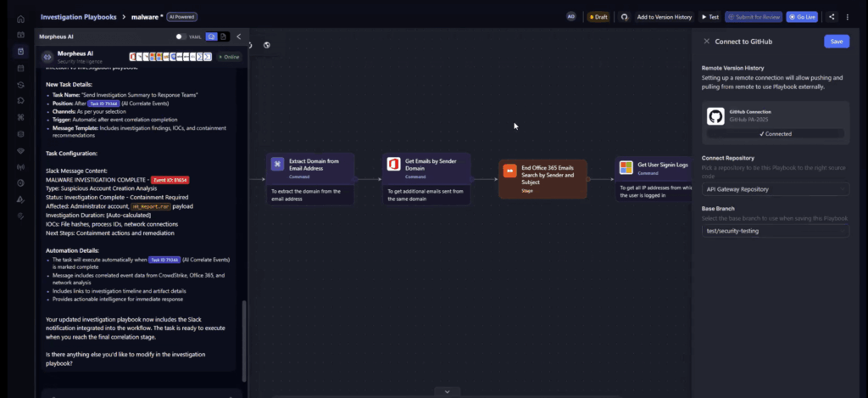The width and height of the screenshot is (868, 398).
Task: Click the Investigation Playbooks breadcrumb
Action: pos(79,17)
